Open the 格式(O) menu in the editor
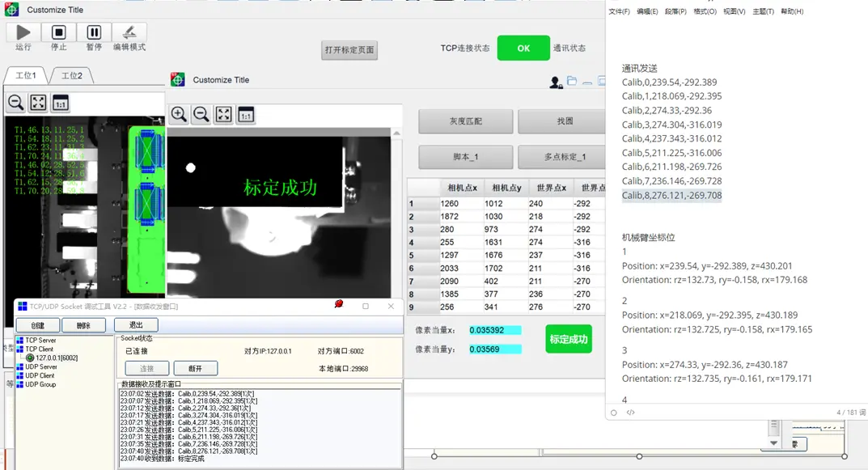 [705, 11]
